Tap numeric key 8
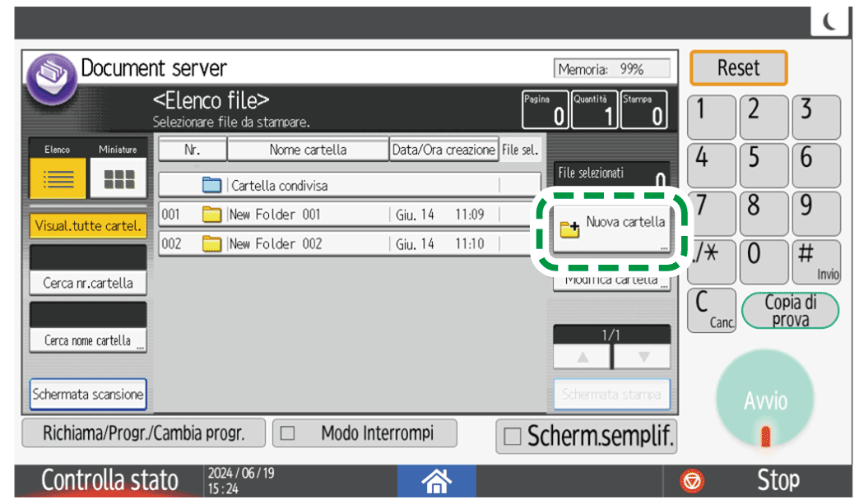 pos(764,214)
